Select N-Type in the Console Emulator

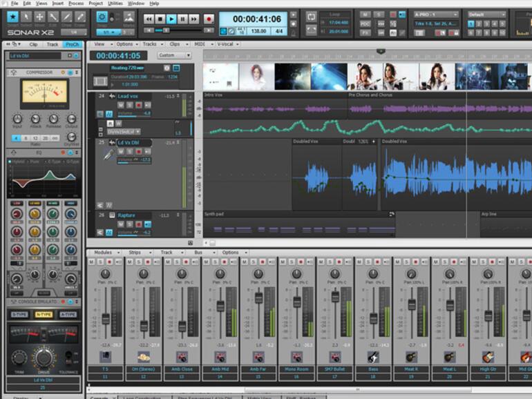[43, 314]
